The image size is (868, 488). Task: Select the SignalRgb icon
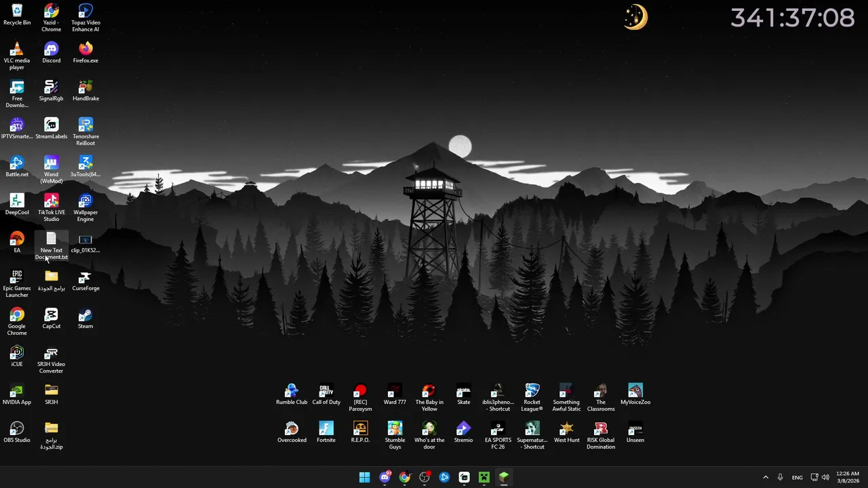[x=52, y=91]
